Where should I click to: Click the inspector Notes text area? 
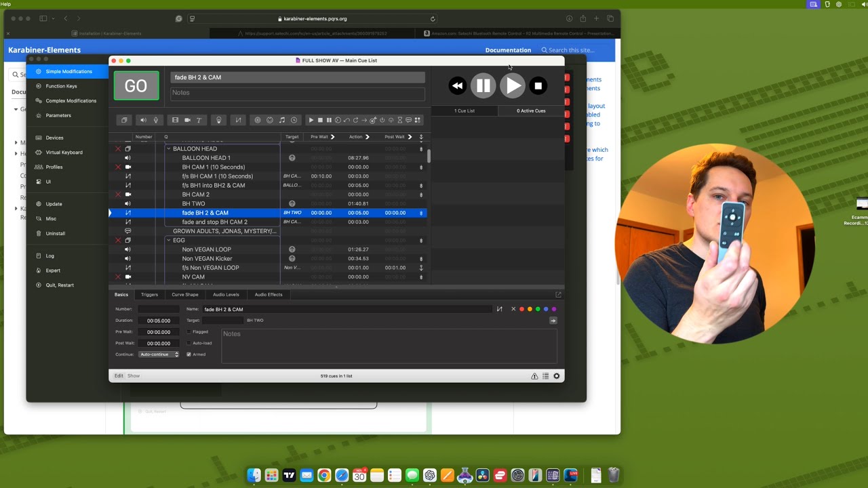[389, 346]
